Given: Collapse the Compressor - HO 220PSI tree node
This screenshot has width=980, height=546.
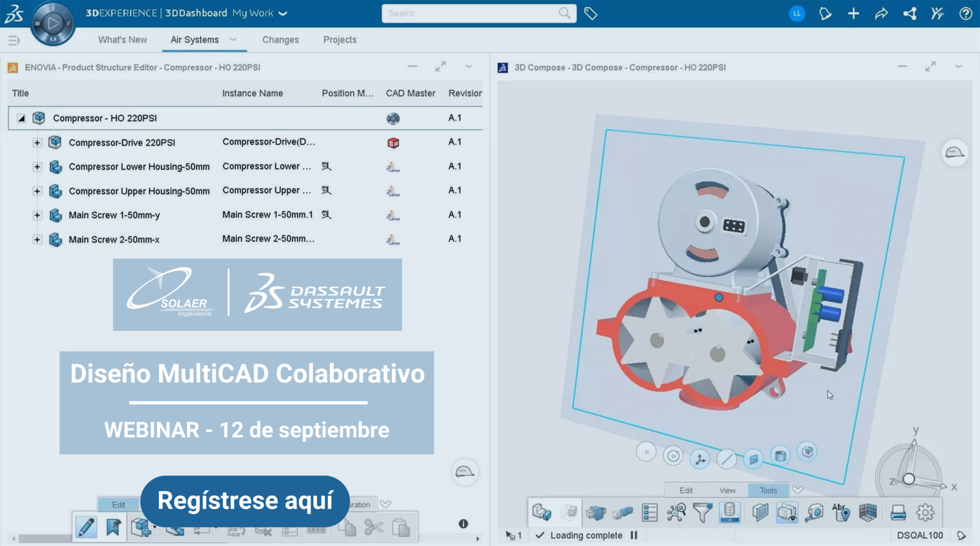Looking at the screenshot, I should click(x=21, y=118).
